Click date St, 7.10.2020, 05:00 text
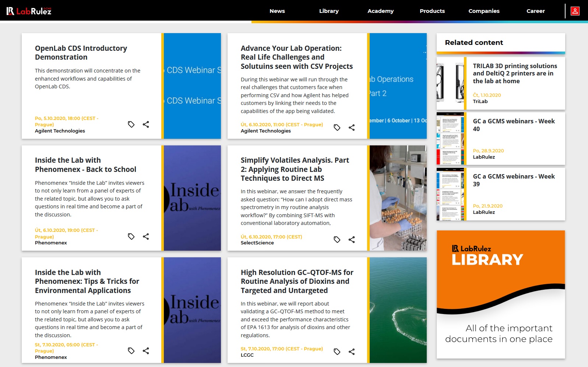588x367 pixels. (67, 348)
